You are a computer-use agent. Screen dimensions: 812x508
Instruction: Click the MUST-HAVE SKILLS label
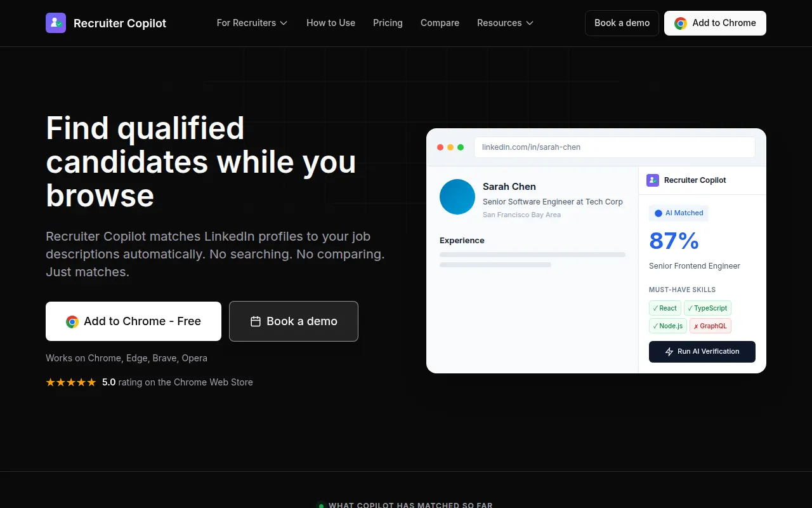[x=682, y=290]
